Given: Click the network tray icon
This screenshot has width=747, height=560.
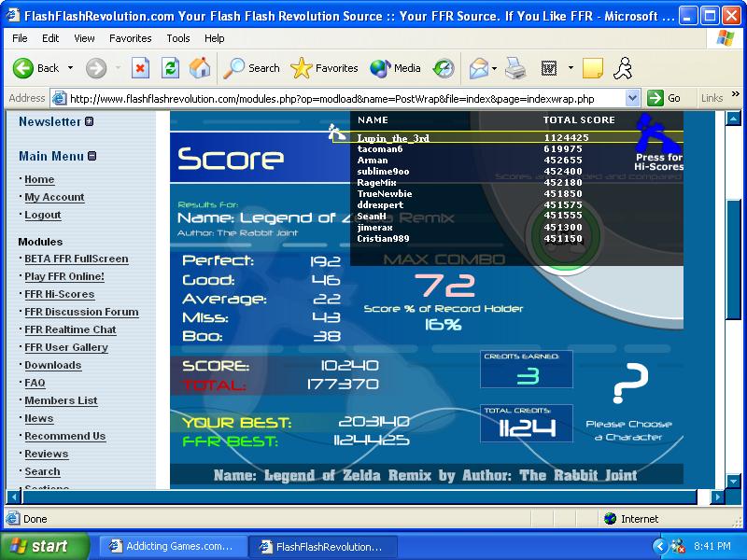Looking at the screenshot, I should [x=678, y=546].
